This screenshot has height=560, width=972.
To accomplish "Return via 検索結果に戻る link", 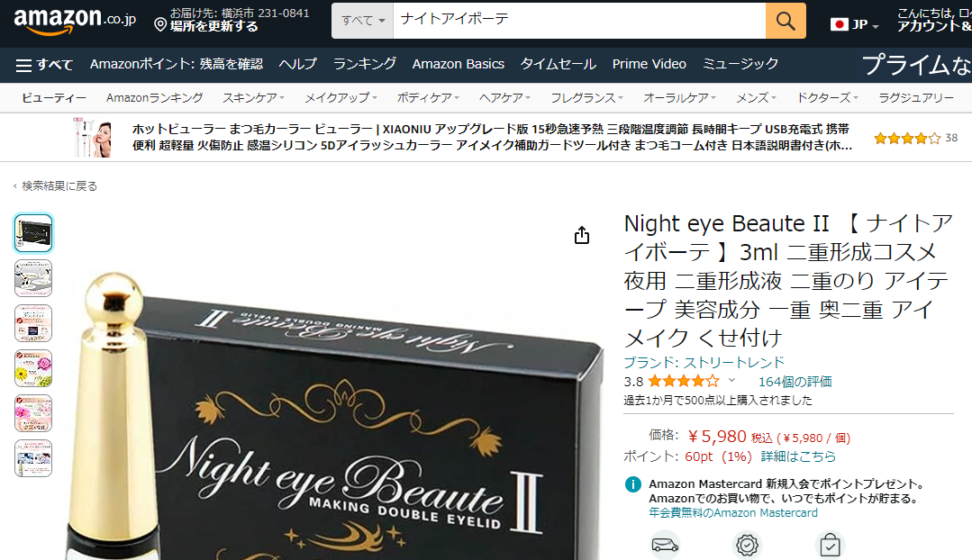I will tap(59, 185).
